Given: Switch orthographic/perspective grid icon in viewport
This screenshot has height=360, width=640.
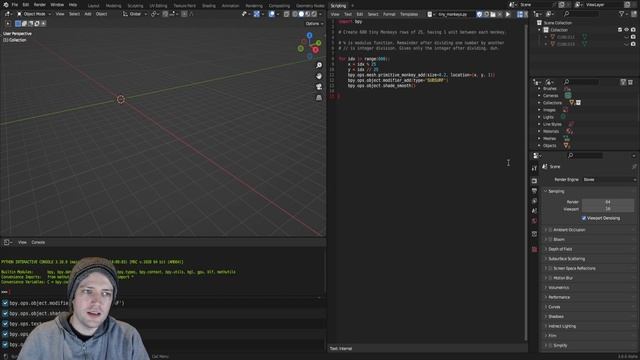Looking at the screenshot, I should (x=319, y=98).
